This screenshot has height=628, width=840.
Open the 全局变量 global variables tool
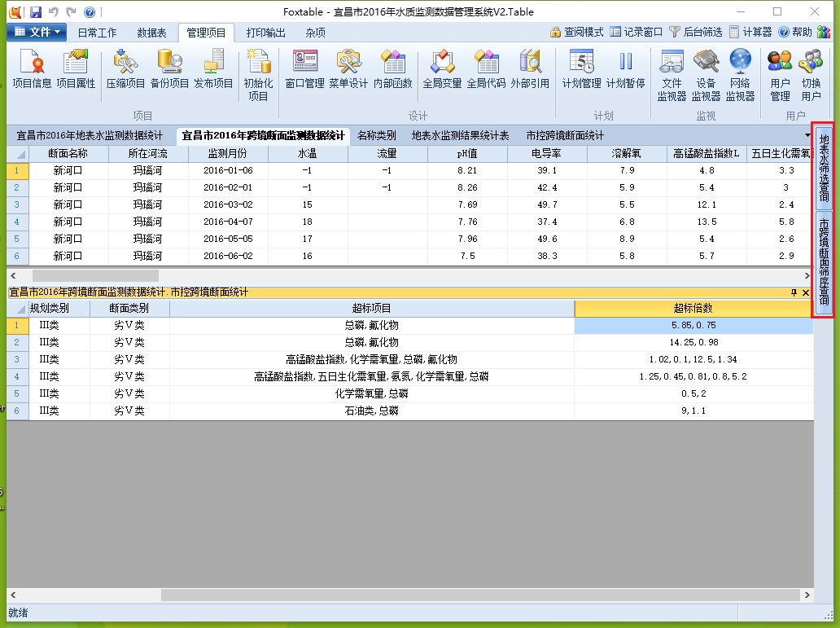[x=442, y=68]
